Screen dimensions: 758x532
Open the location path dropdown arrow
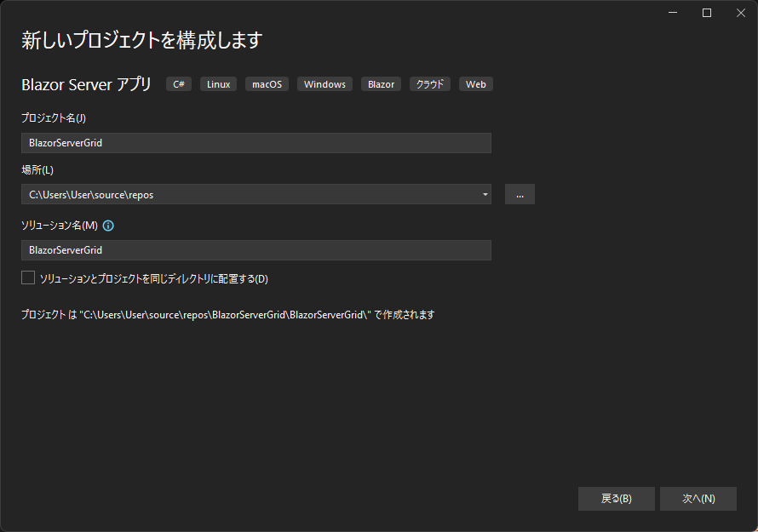pyautogui.click(x=485, y=194)
